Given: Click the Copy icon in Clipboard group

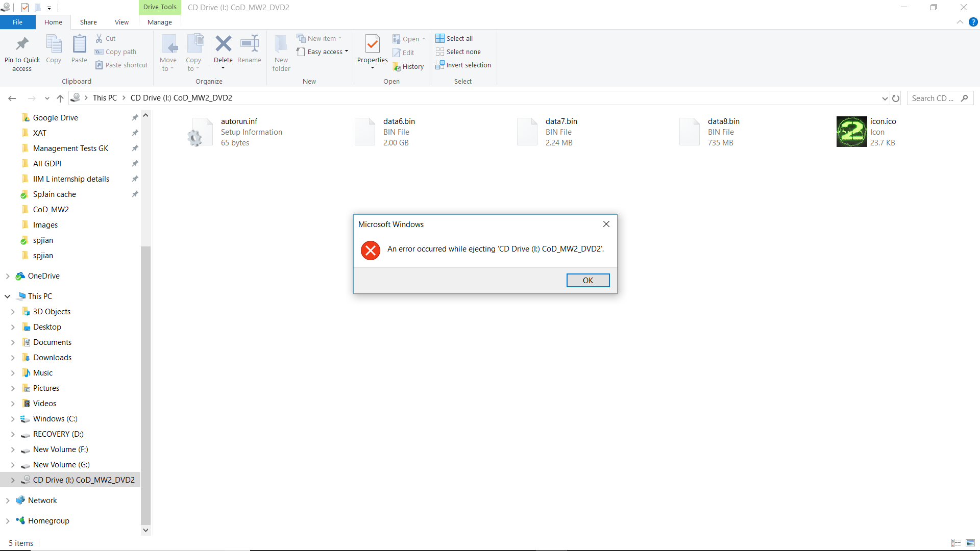Looking at the screenshot, I should 54,44.
